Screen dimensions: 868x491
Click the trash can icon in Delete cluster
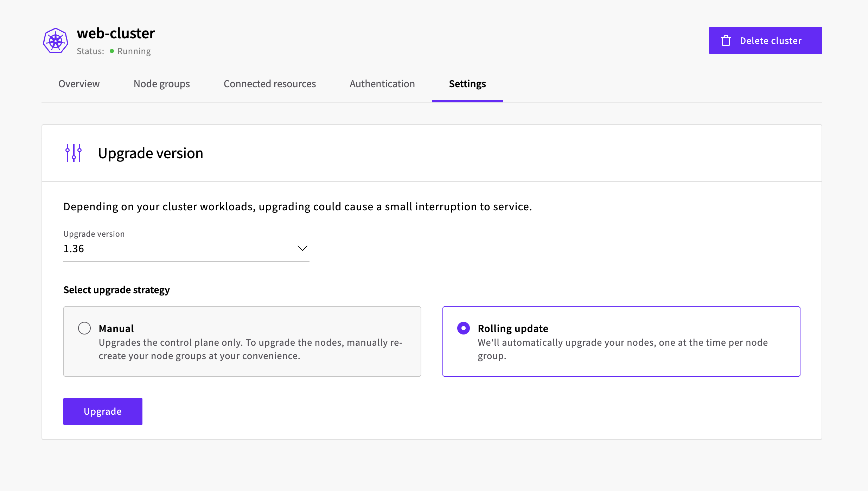point(726,41)
